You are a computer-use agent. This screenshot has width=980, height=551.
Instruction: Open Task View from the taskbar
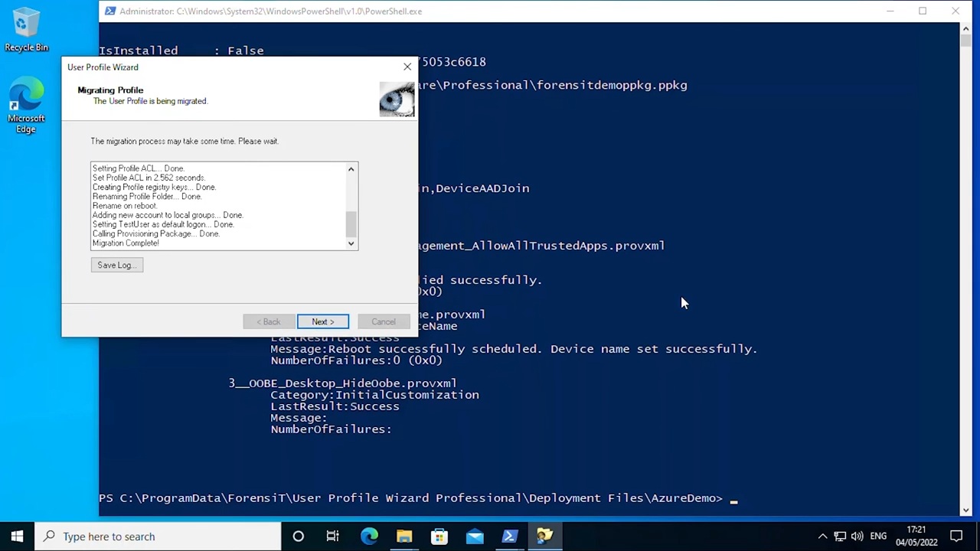(x=333, y=536)
